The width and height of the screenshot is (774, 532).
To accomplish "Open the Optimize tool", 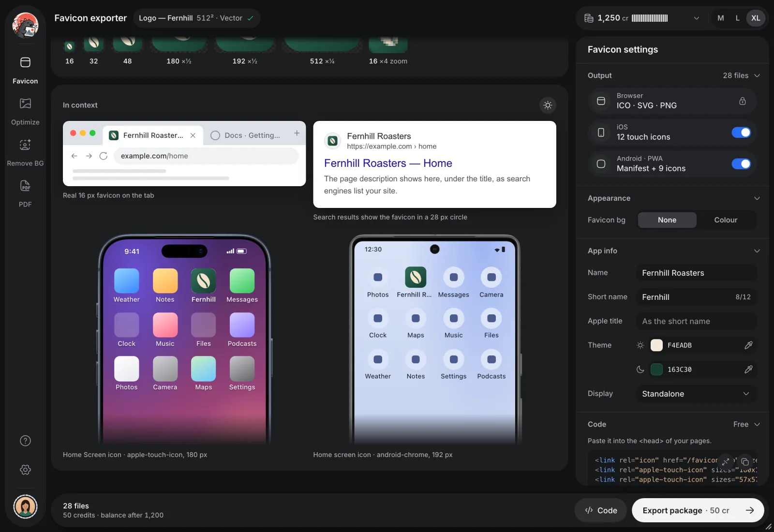I will (25, 112).
